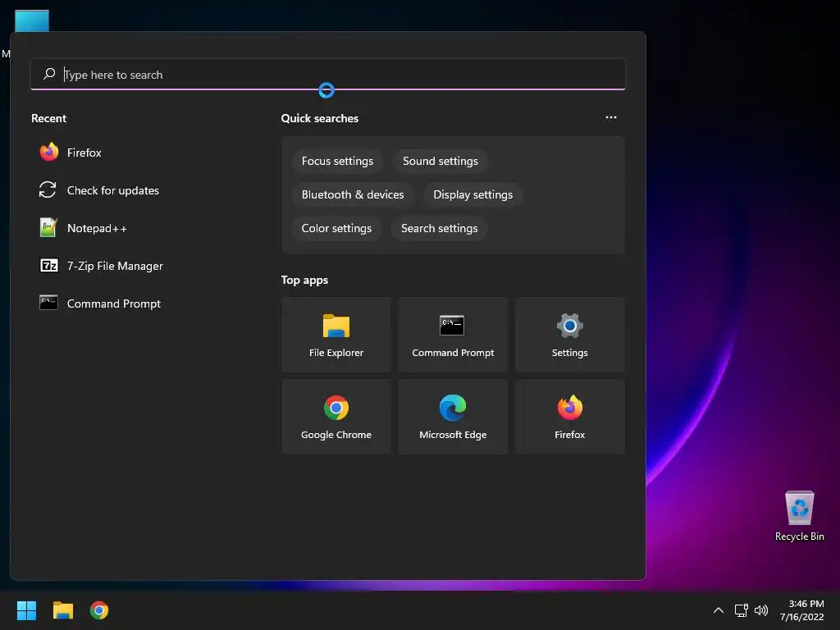Click the network icon in system tray
Image resolution: width=840 pixels, height=630 pixels.
pos(741,610)
